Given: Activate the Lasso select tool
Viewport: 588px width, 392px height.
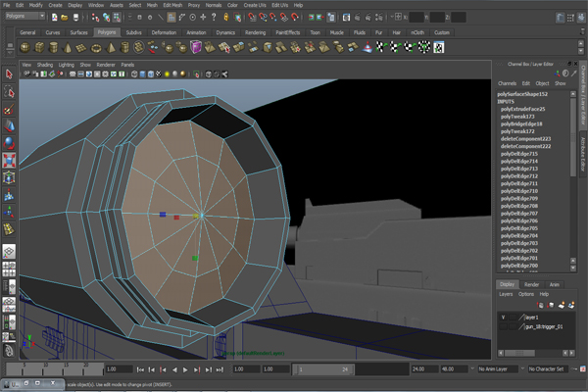Looking at the screenshot, I should pos(9,92).
